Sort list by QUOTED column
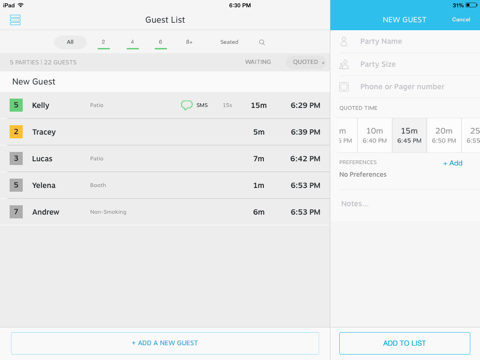Viewport: 480px width, 360px height. point(306,62)
